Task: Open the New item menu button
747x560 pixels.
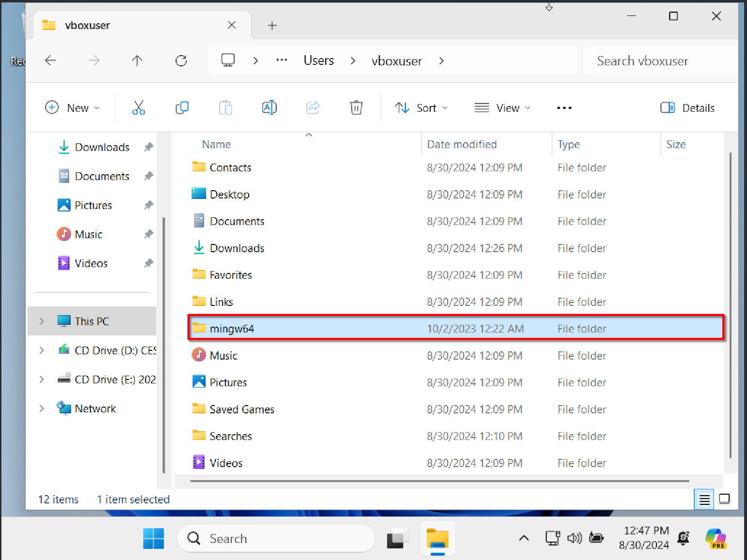Action: [73, 108]
